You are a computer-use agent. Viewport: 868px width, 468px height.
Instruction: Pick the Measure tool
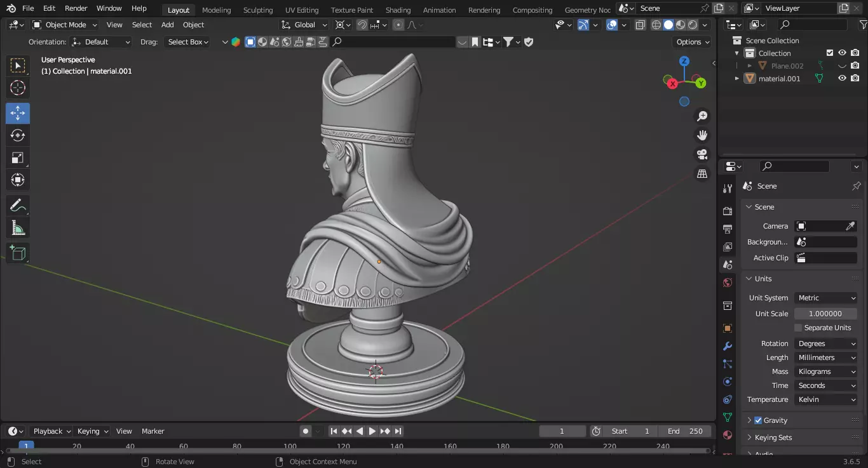(x=18, y=228)
